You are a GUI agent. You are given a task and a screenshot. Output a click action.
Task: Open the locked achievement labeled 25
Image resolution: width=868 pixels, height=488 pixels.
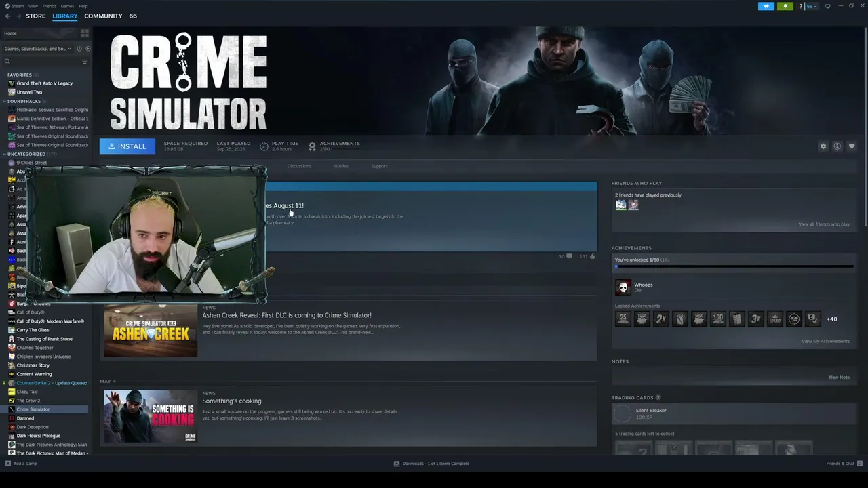click(x=623, y=319)
